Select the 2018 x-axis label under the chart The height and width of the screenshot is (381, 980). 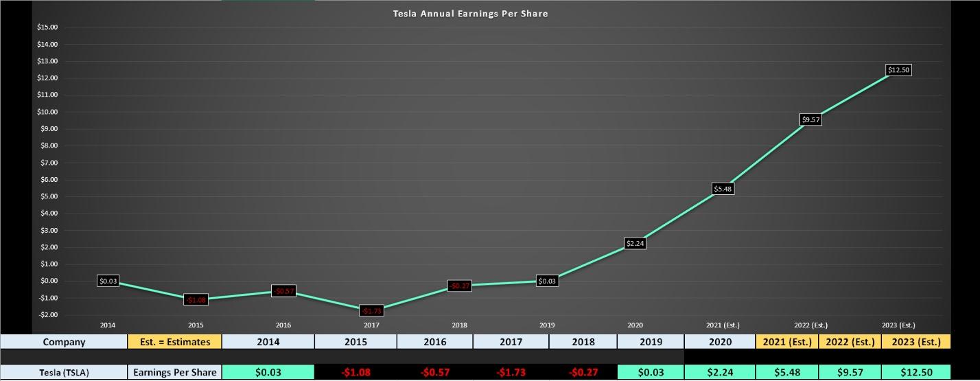coord(459,325)
